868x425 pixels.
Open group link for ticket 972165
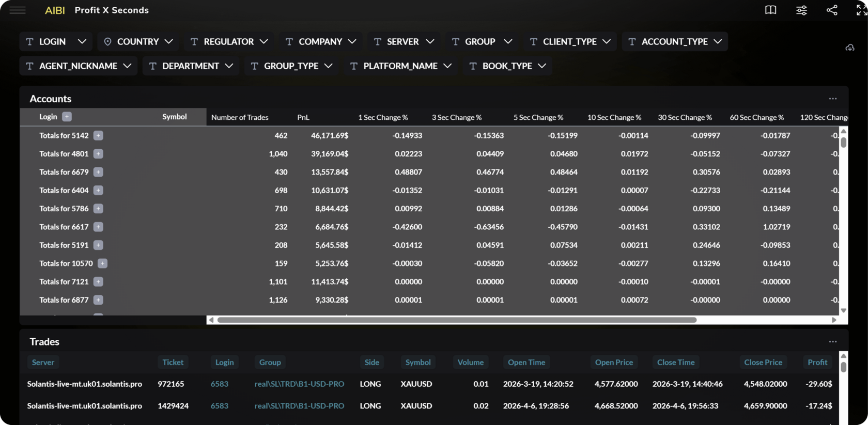pos(299,384)
